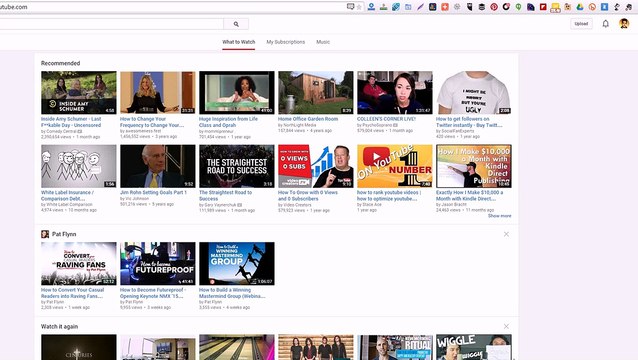Image resolution: width=638 pixels, height=360 pixels.
Task: Click How to Become Futureproof title link
Action: (153, 293)
